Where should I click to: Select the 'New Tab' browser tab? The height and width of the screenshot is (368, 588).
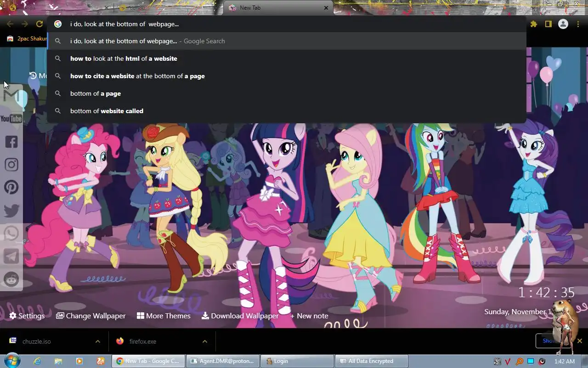(x=278, y=8)
